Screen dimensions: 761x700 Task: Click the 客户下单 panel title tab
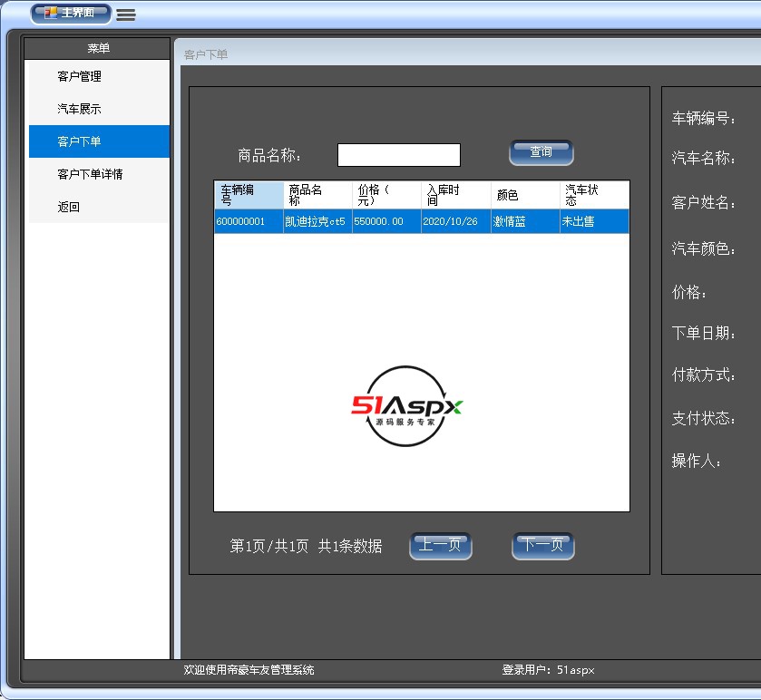click(206, 54)
